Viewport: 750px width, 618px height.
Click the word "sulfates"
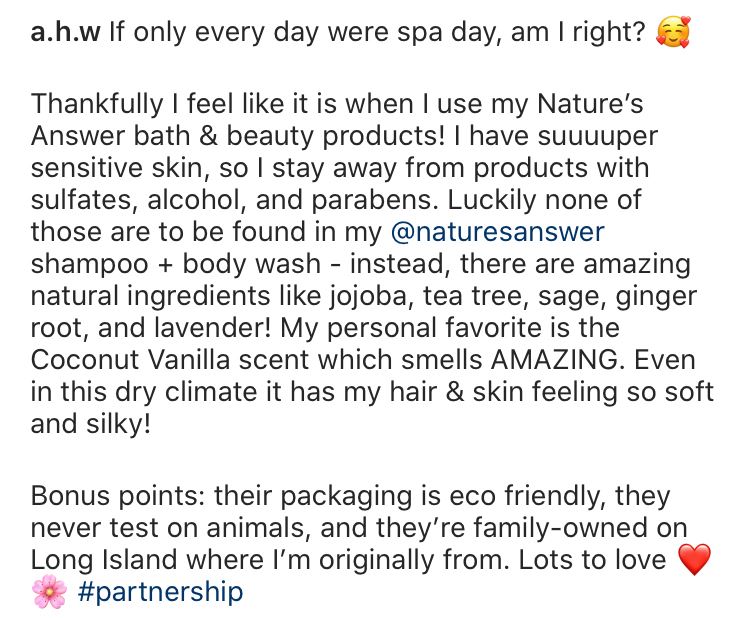click(83, 200)
